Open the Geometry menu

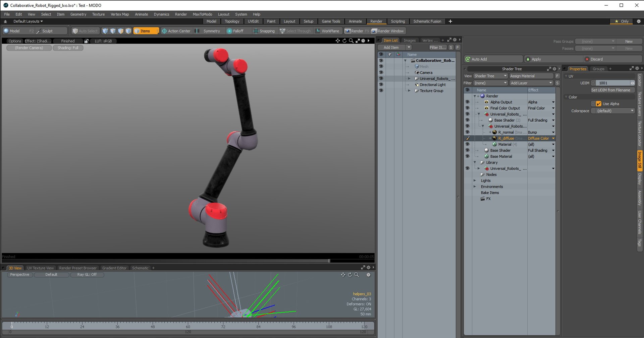click(x=78, y=14)
